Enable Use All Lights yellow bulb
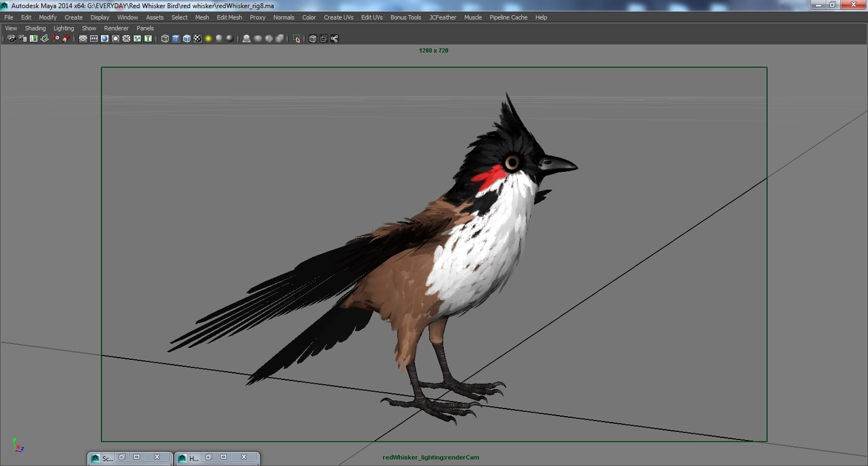The height and width of the screenshot is (466, 868). click(x=208, y=39)
